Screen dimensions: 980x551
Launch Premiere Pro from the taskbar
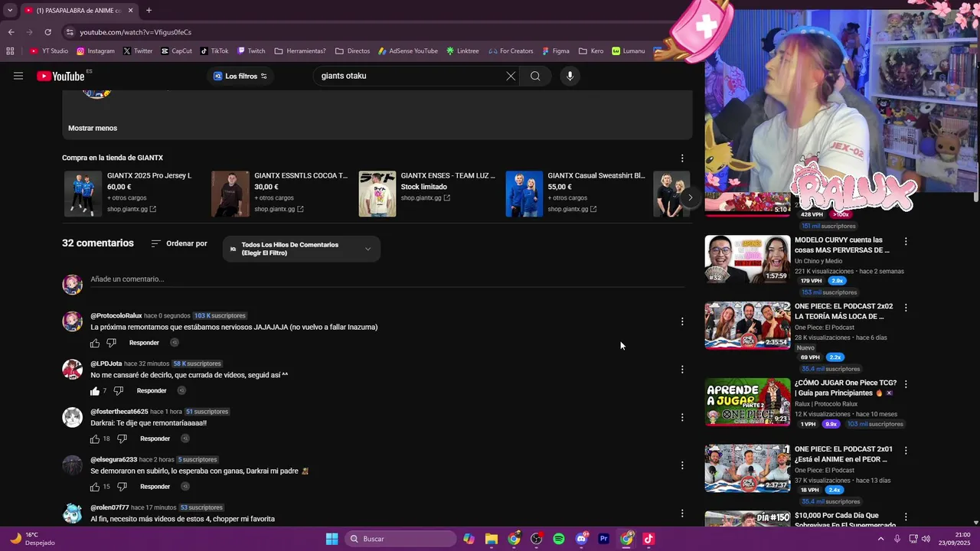603,539
